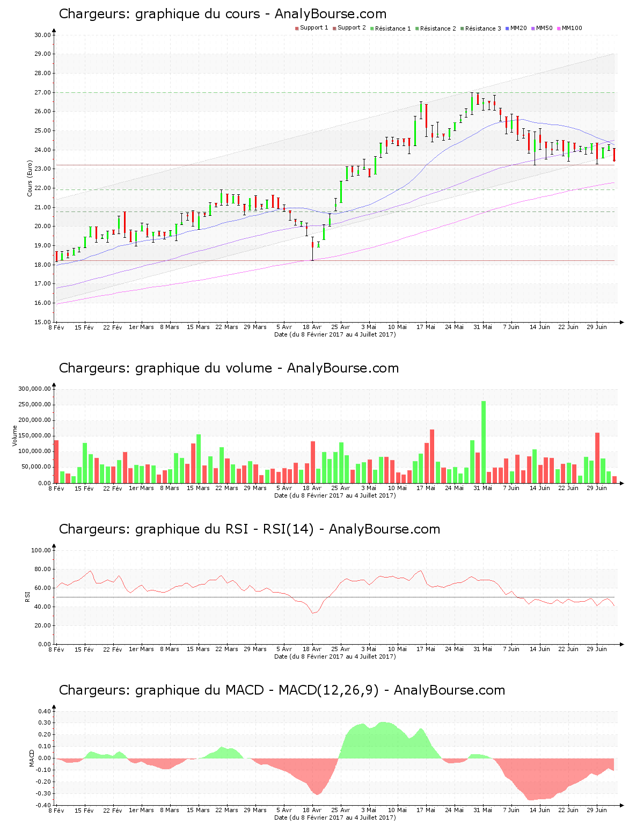Screen dimensions: 644x832
Task: Click the MM20 blue legend square
Action: coord(507,28)
